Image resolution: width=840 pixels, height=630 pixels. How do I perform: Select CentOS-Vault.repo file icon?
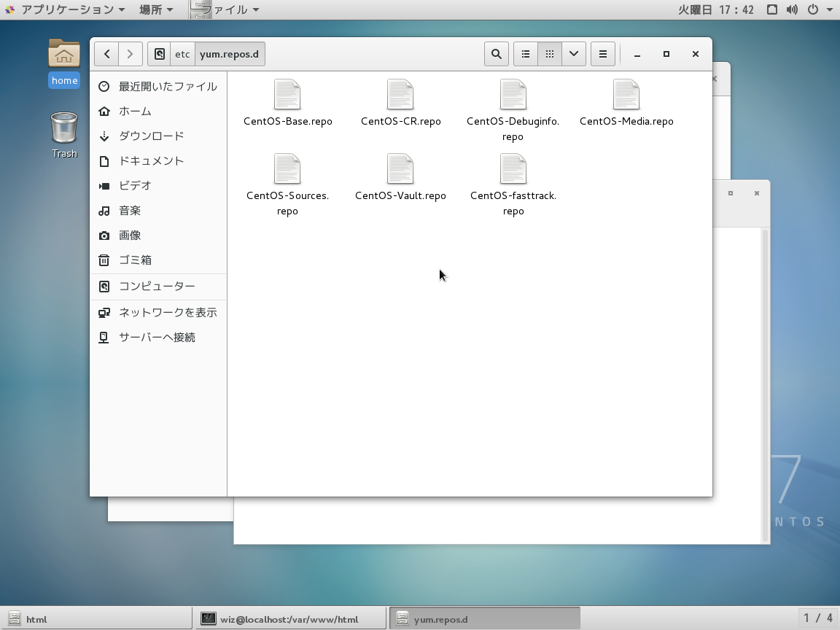[400, 169]
